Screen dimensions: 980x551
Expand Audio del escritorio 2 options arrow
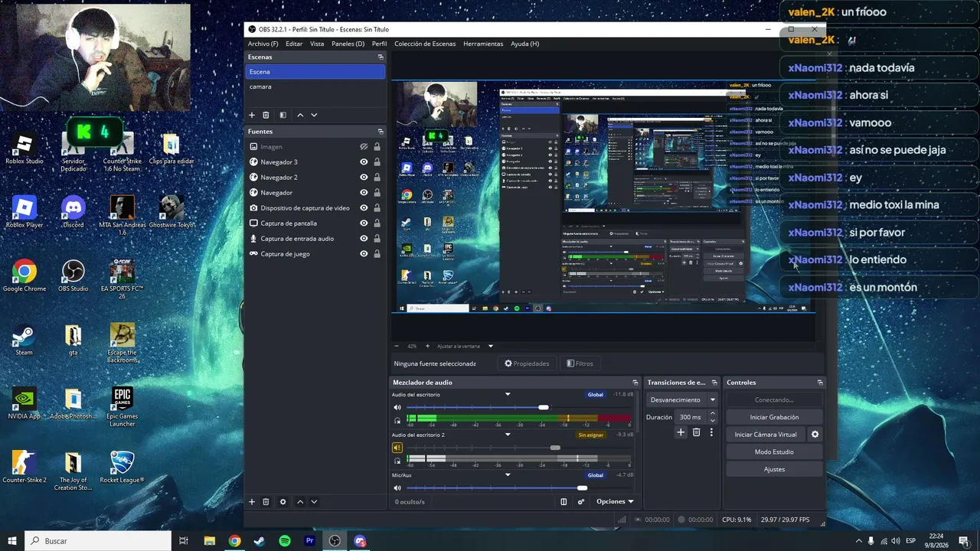click(x=508, y=435)
